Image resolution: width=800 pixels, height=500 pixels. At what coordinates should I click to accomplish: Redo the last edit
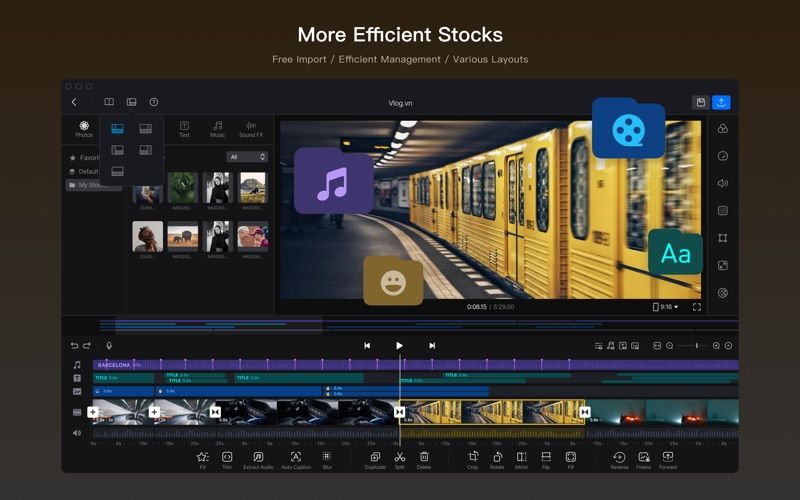(87, 345)
